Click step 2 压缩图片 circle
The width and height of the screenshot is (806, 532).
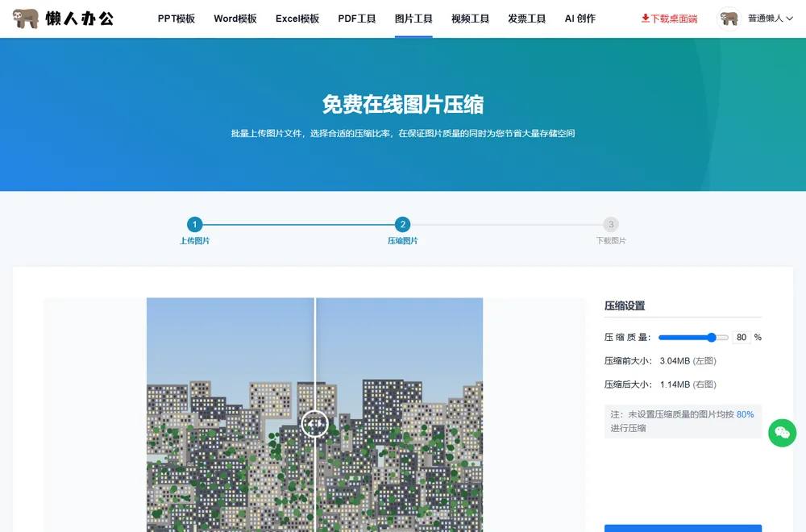[402, 224]
